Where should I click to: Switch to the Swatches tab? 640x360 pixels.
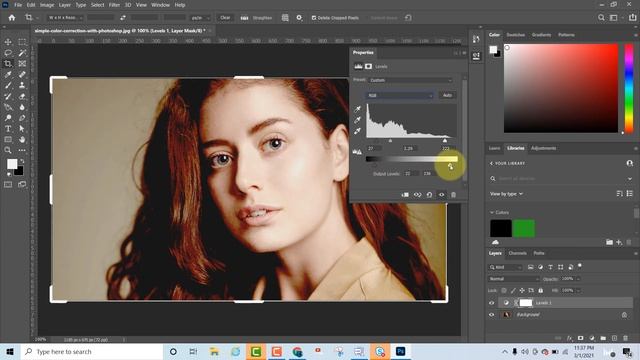coord(516,35)
